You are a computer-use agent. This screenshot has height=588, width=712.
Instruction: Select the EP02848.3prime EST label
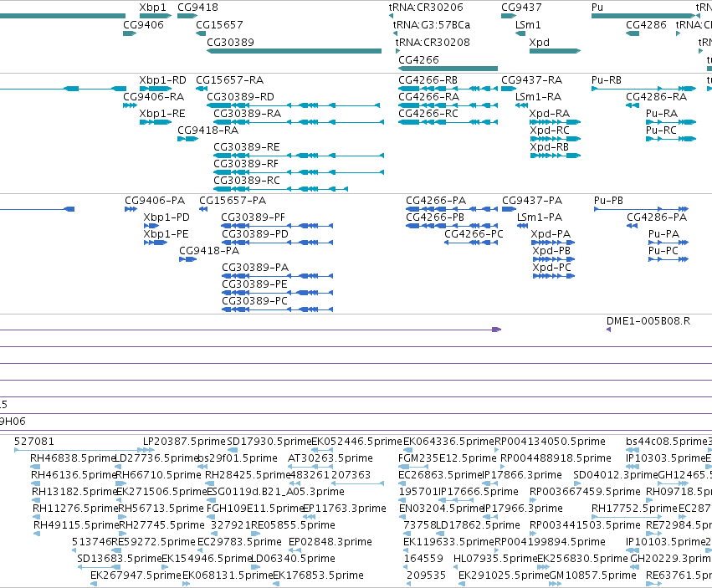pyautogui.click(x=330, y=542)
